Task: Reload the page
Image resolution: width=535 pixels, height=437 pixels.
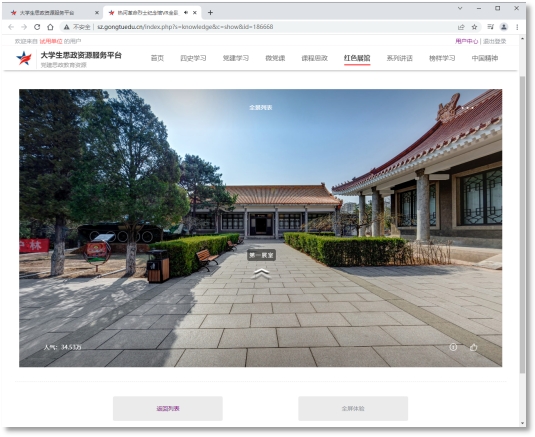Action: [37, 27]
